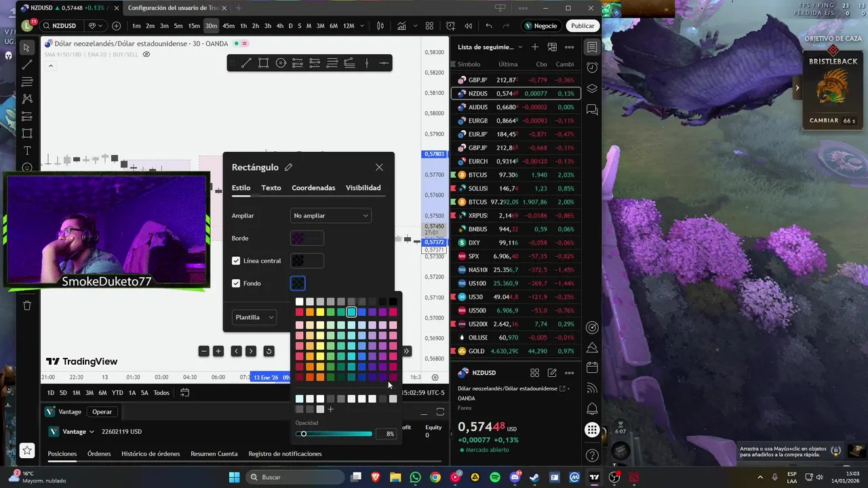Open the Visibilidad tab

coord(363,188)
